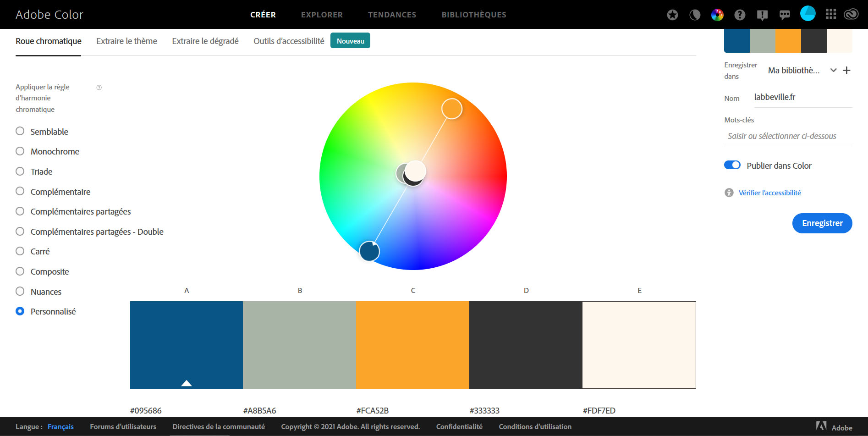Screen dimensions: 868x436
Task: Click the Adobe text in footer
Action: tap(842, 428)
